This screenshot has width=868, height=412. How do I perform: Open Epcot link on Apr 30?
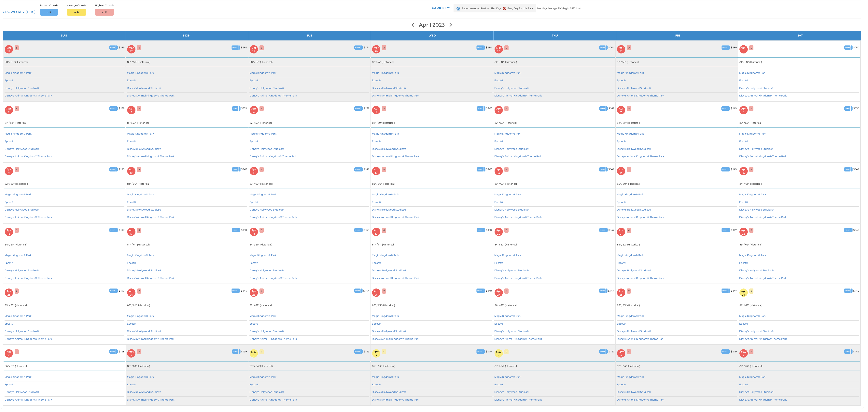9,385
